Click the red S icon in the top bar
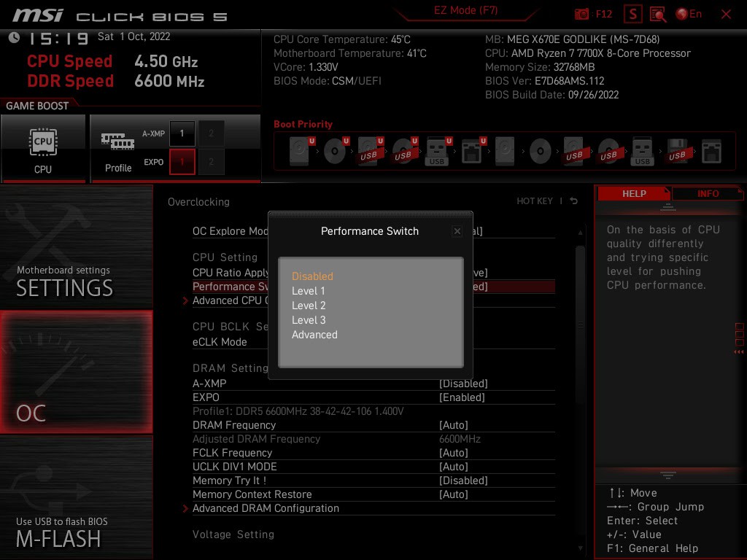The image size is (747, 560). click(x=632, y=15)
